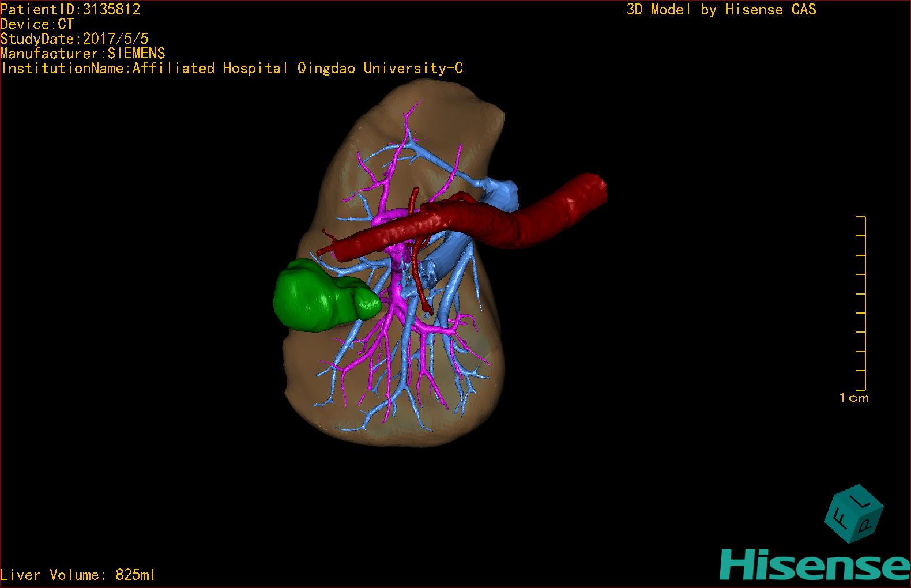The height and width of the screenshot is (588, 911).
Task: Click the PatientID:3135812 text
Action: click(x=70, y=9)
